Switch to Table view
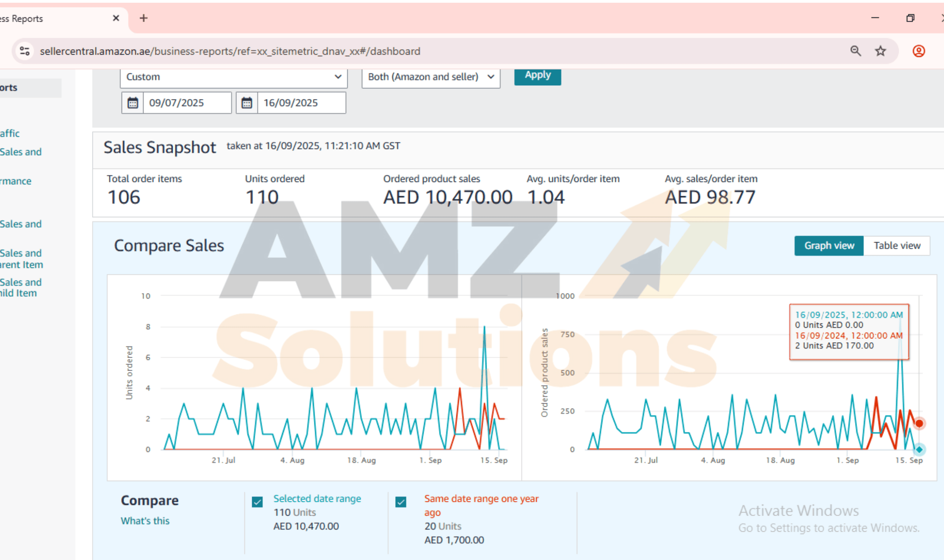Image resolution: width=944 pixels, height=560 pixels. pyautogui.click(x=897, y=246)
